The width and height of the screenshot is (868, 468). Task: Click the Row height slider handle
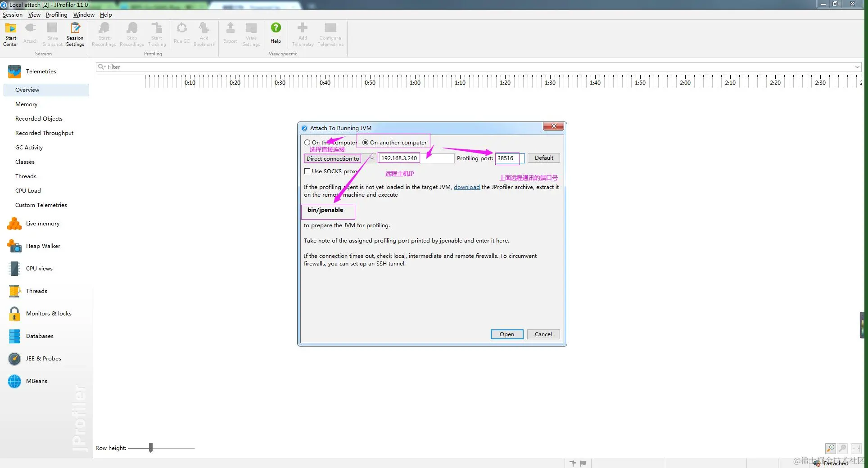pyautogui.click(x=151, y=447)
